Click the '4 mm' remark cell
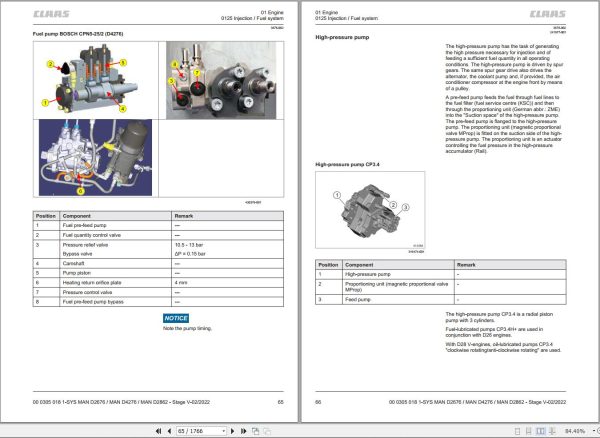This screenshot has width=600, height=438. pos(227,283)
